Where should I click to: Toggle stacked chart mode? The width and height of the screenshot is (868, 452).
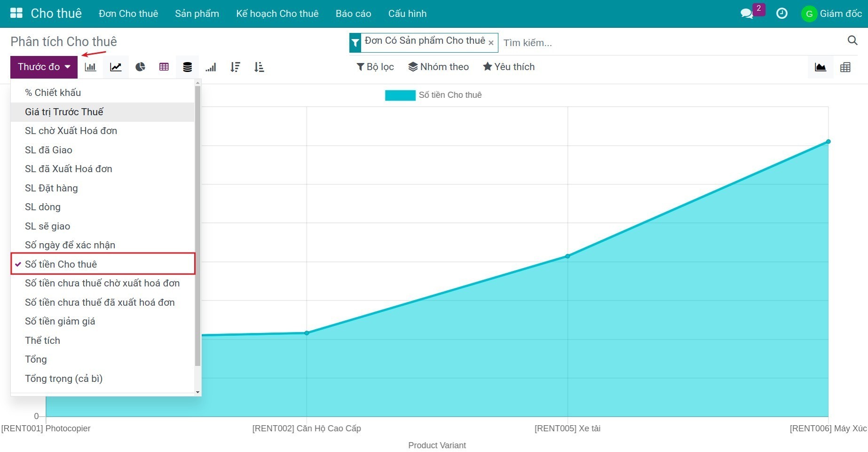point(187,67)
